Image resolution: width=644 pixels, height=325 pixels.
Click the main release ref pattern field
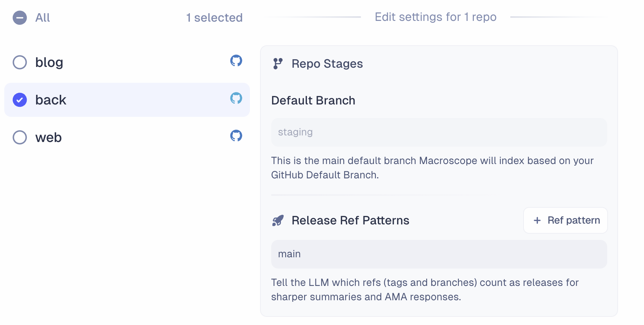439,254
